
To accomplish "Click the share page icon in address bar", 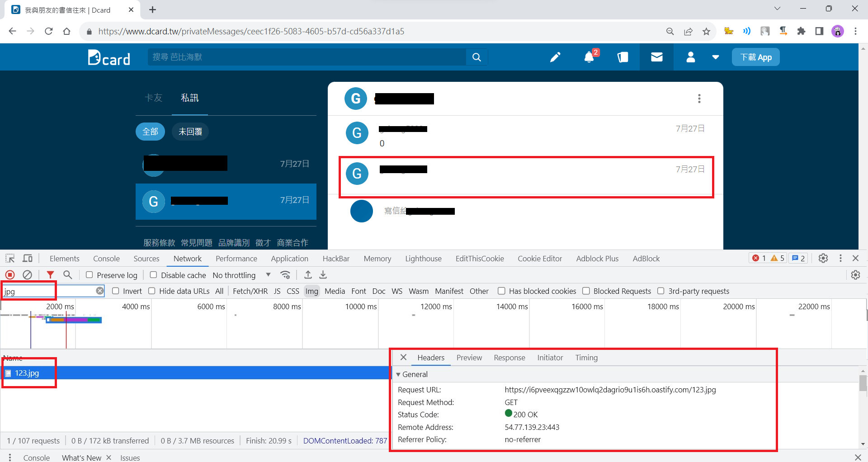I will coord(689,31).
